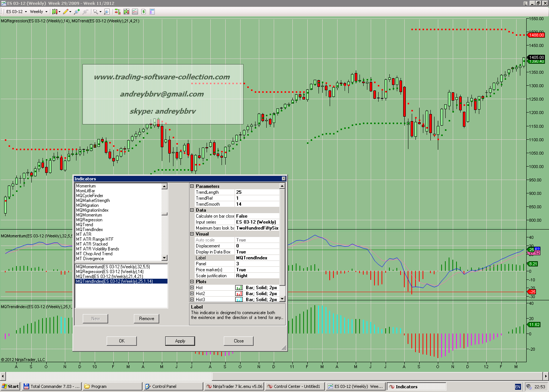This screenshot has height=392, width=549.
Task: Open the Strategies dollar sign icon
Action: pyautogui.click(x=144, y=12)
